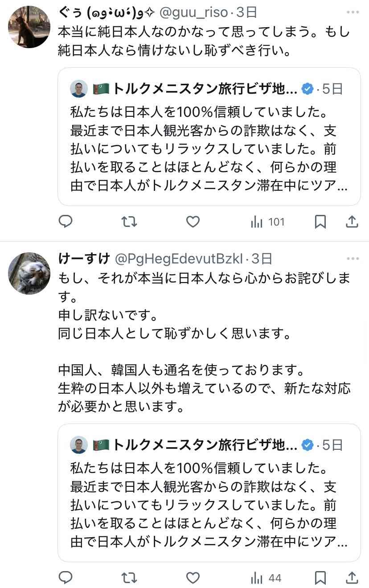
Task: Open けーすけ's cat profile picture
Action: coord(29,273)
